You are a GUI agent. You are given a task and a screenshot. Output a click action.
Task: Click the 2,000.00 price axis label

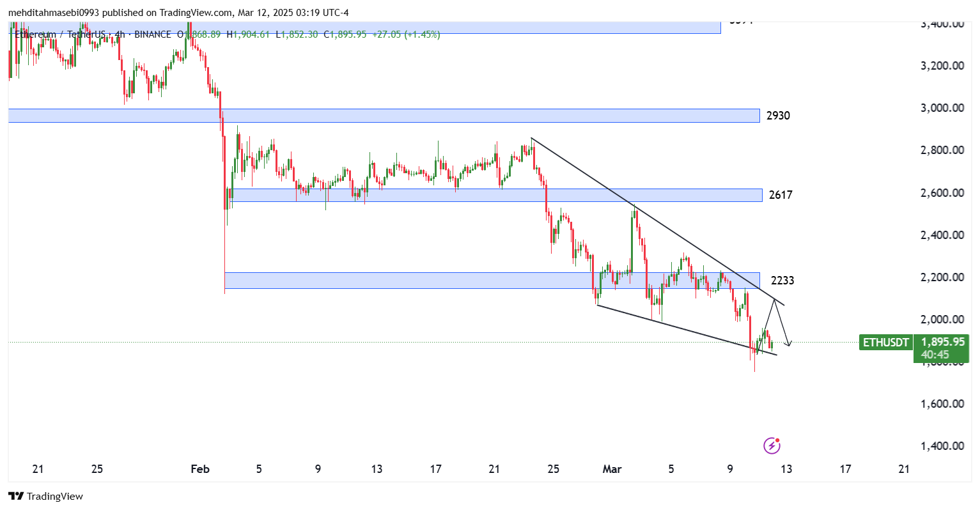(942, 320)
